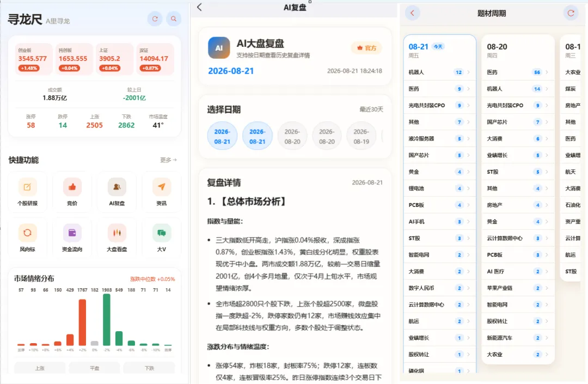Open 资金流向 wallet shortcut icon
This screenshot has width=588, height=384.
(72, 233)
